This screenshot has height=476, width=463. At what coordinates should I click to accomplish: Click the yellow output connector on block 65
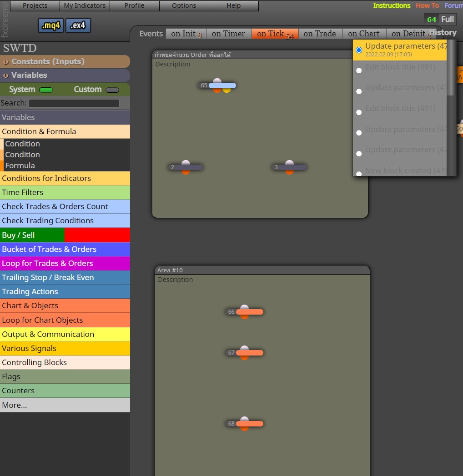coord(226,90)
